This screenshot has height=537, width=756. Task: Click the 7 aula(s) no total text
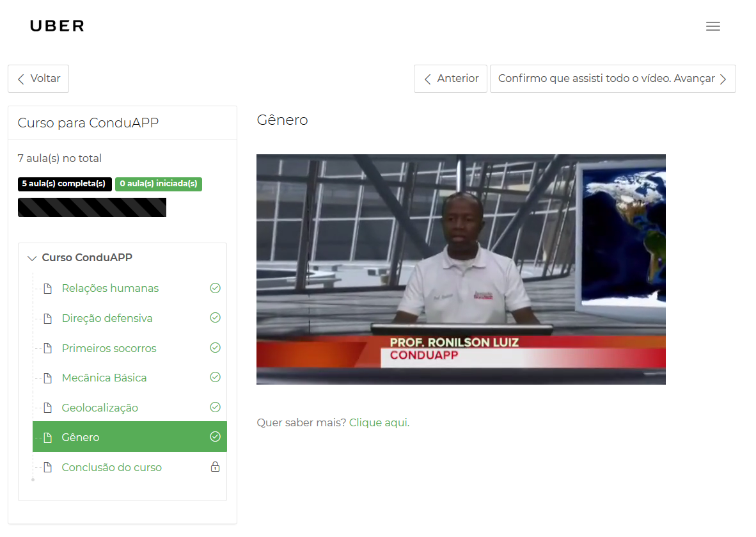(59, 158)
